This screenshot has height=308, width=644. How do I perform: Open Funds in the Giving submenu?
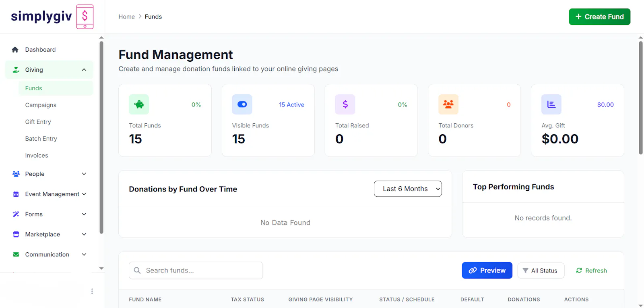(x=56, y=88)
